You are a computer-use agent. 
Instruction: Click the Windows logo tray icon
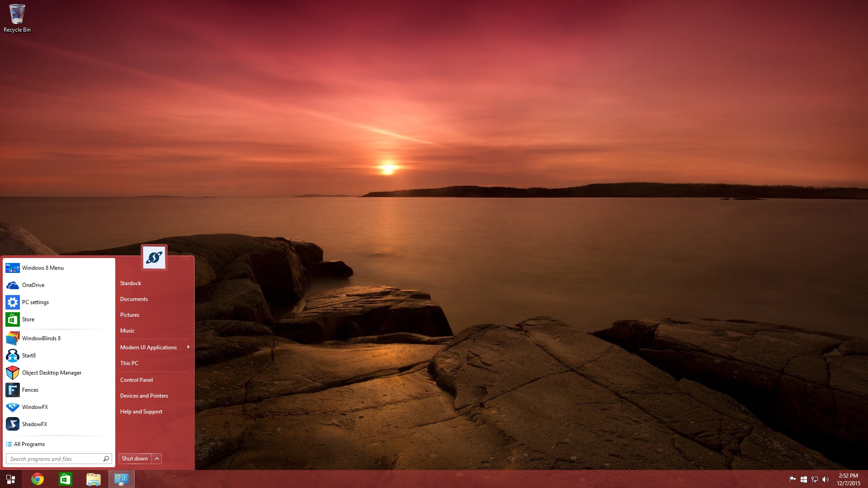804,479
